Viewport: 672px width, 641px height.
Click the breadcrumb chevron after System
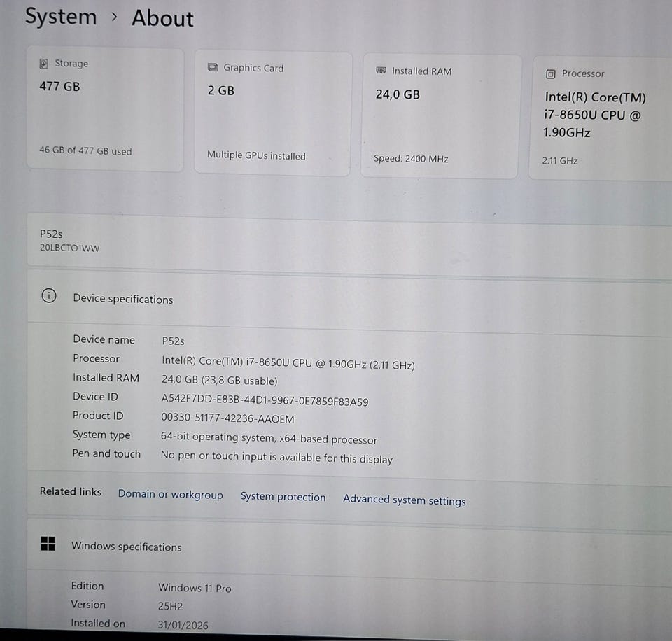pyautogui.click(x=114, y=17)
